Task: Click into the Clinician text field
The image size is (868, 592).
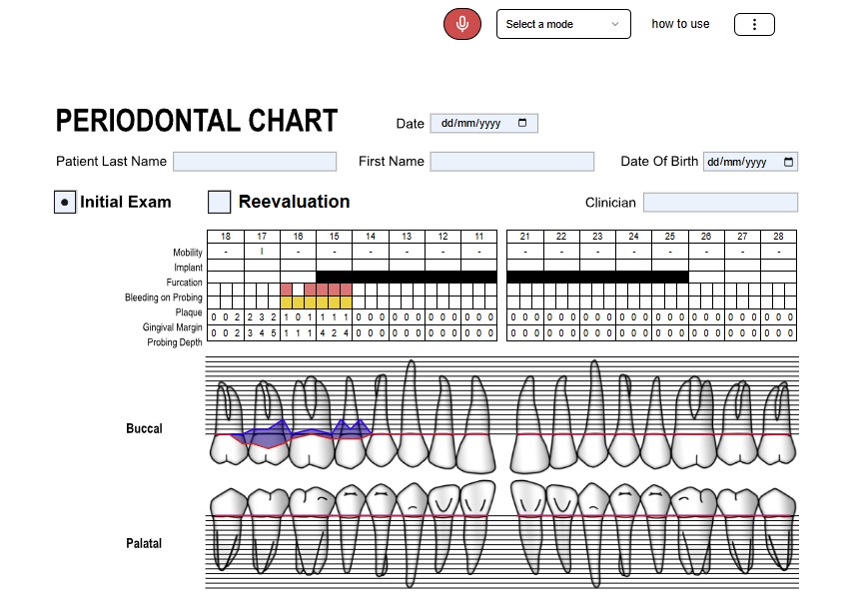Action: (720, 203)
